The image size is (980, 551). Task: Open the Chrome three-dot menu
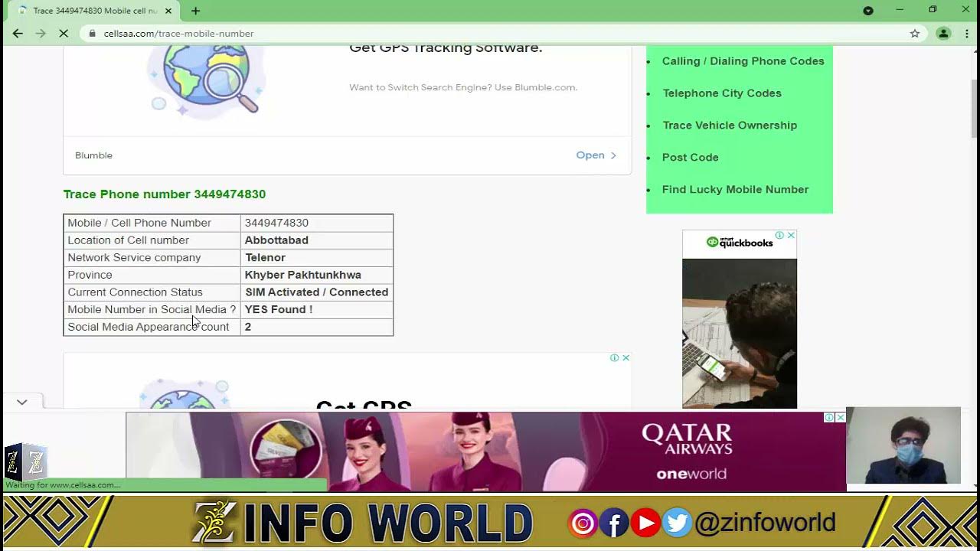(x=967, y=34)
